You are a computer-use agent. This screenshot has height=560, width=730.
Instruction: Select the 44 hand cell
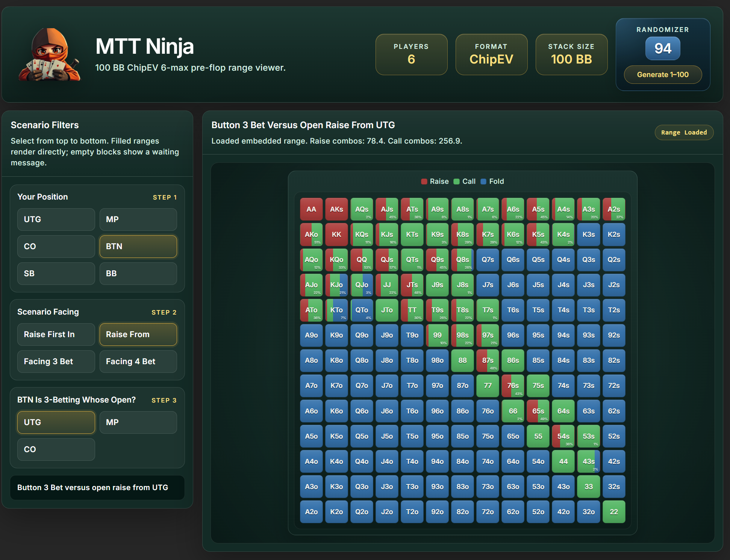(563, 462)
